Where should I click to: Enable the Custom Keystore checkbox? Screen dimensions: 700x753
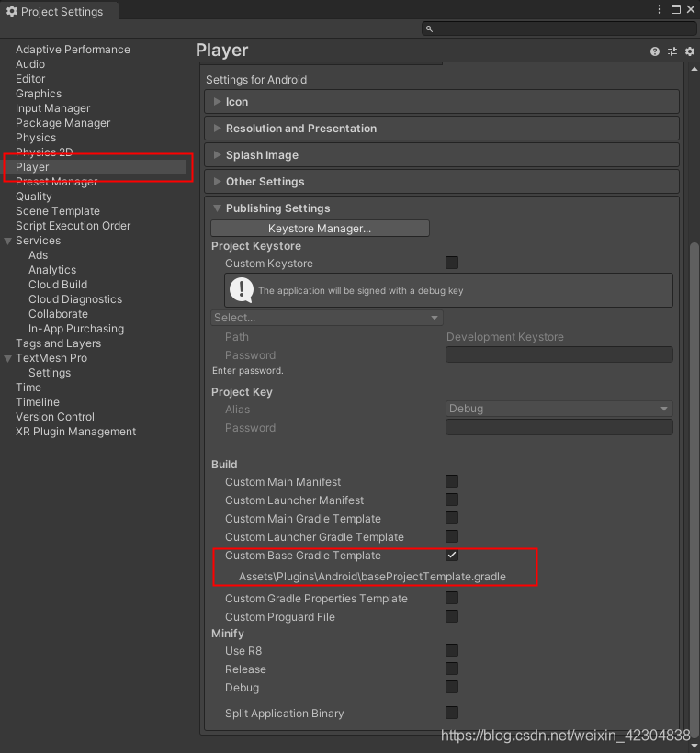point(452,264)
